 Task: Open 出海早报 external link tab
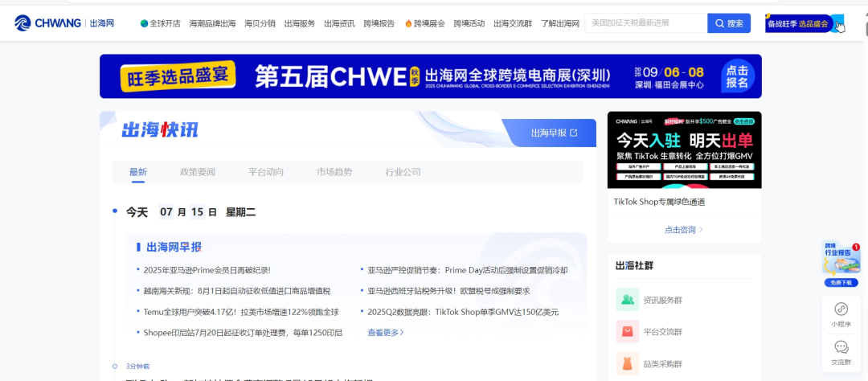tap(554, 133)
